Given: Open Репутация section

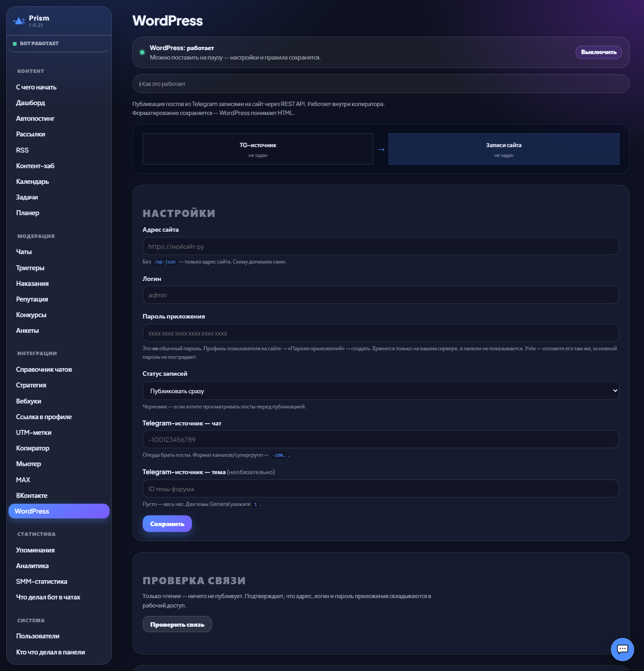Looking at the screenshot, I should [x=32, y=299].
